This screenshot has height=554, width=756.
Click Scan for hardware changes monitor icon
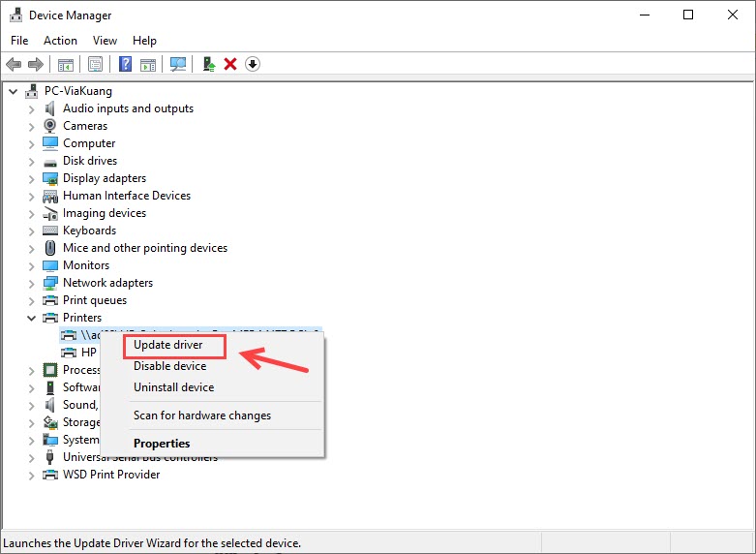(x=178, y=64)
